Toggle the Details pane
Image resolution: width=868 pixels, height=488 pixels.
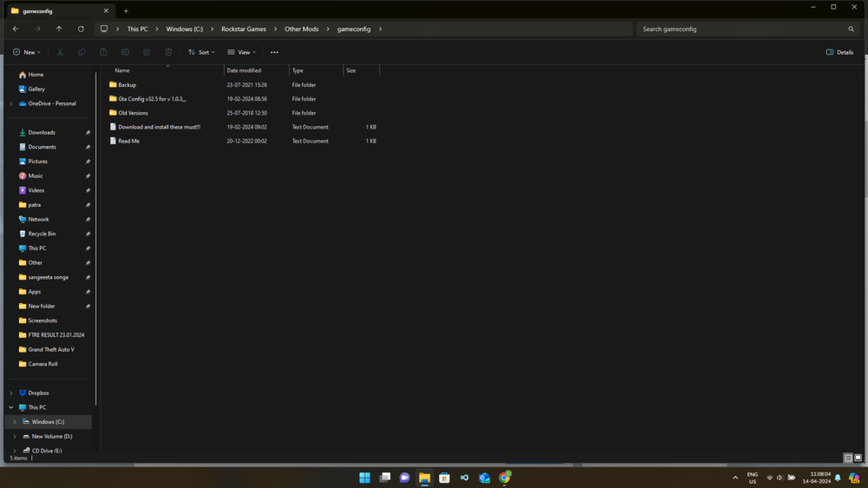(839, 52)
